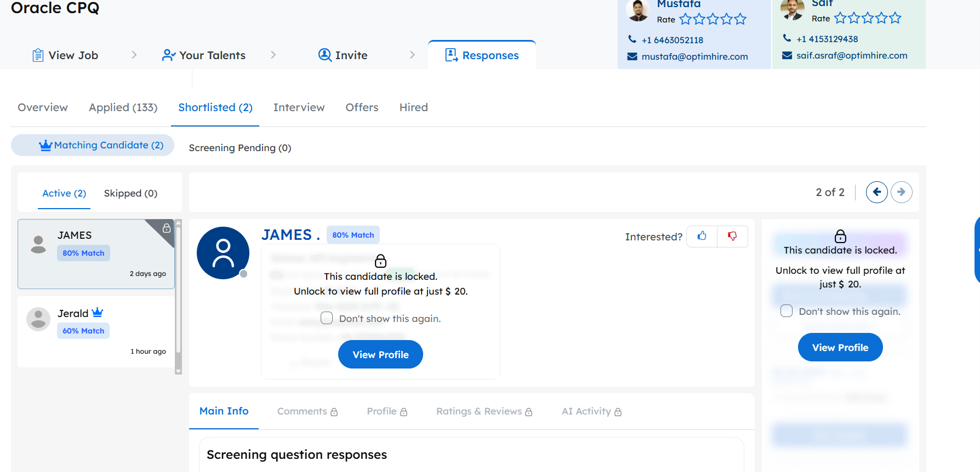Open the Skipped (0) tab
Image resolution: width=980 pixels, height=472 pixels.
130,193
